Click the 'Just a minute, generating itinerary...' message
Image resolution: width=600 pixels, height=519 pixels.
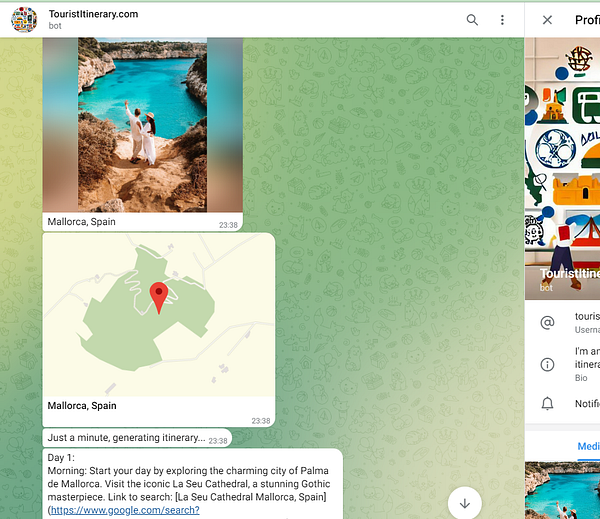click(137, 438)
